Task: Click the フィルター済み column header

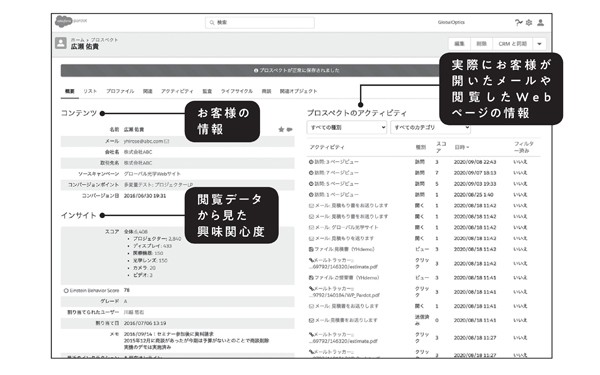Action: point(523,147)
